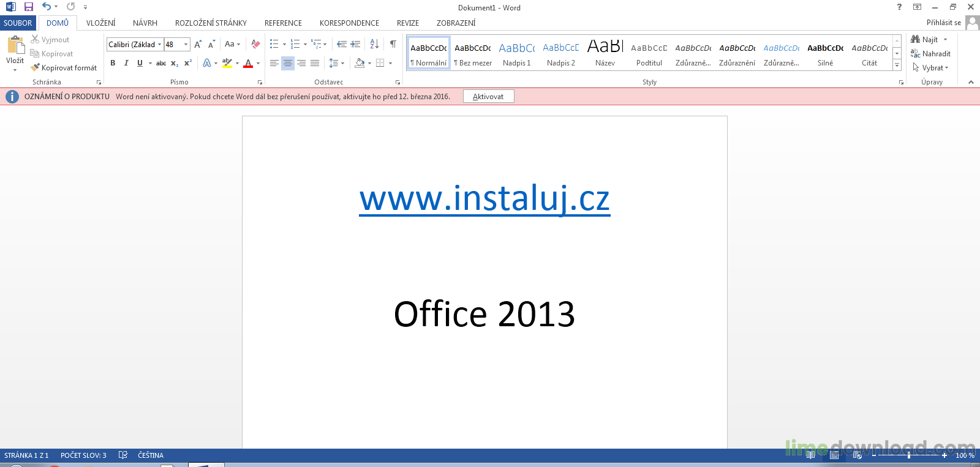Click Přihlásit se sign-in link
The height and width of the screenshot is (467, 980).
(x=943, y=23)
